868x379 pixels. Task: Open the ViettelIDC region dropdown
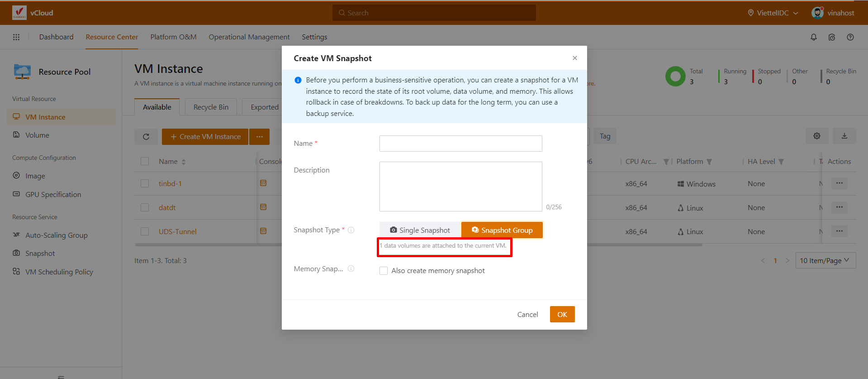[773, 13]
